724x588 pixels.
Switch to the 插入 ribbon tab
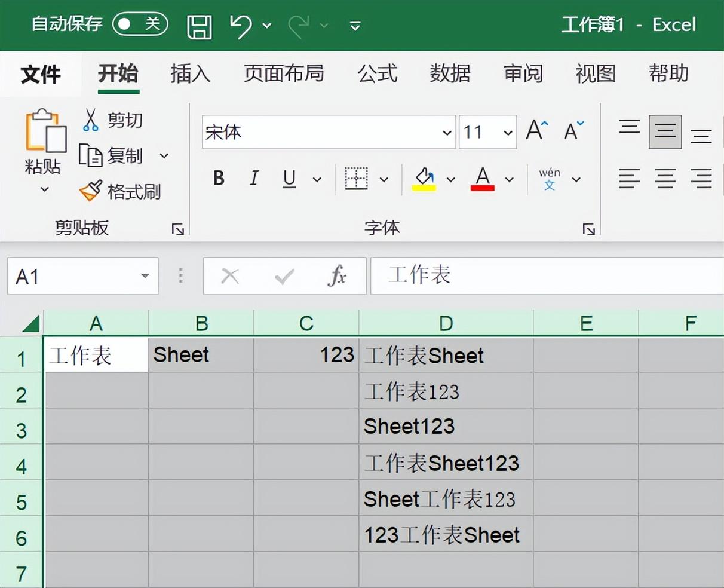point(190,73)
